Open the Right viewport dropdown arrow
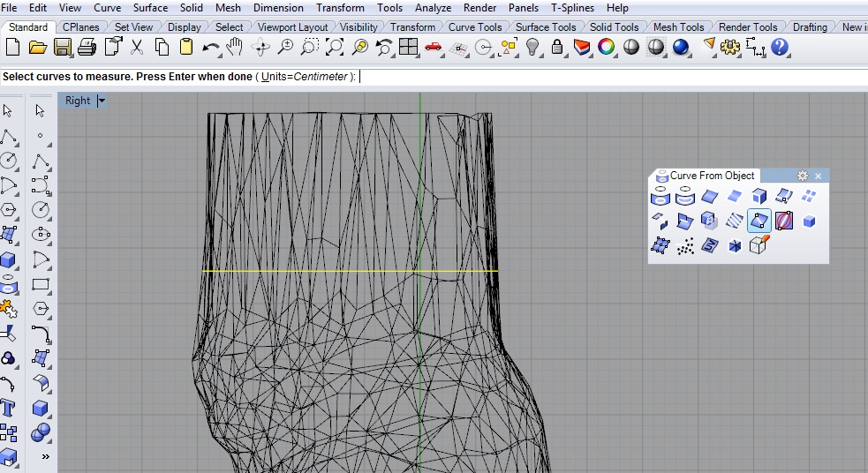The image size is (868, 473). pos(102,101)
